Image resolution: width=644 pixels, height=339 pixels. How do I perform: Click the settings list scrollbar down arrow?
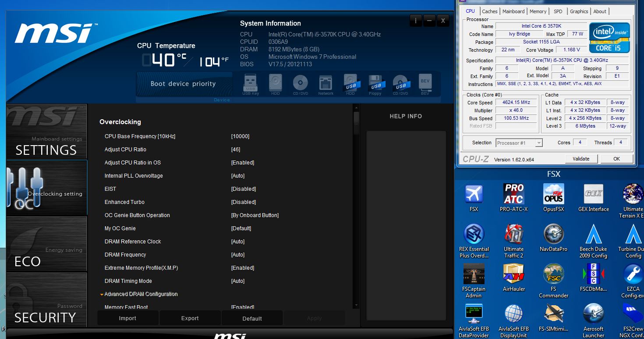356,305
